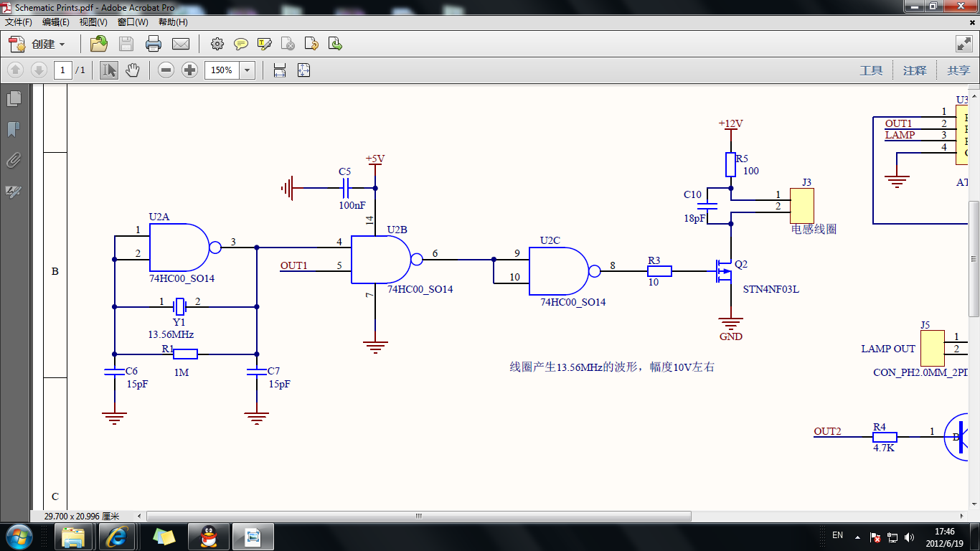Open the page thumbnails panel
The width and height of the screenshot is (980, 551).
pyautogui.click(x=14, y=98)
